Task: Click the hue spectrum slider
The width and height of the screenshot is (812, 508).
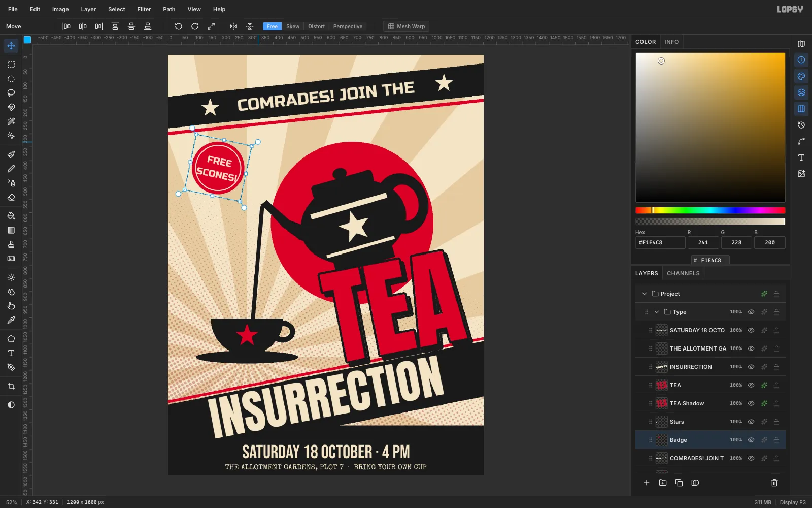Action: 710,210
